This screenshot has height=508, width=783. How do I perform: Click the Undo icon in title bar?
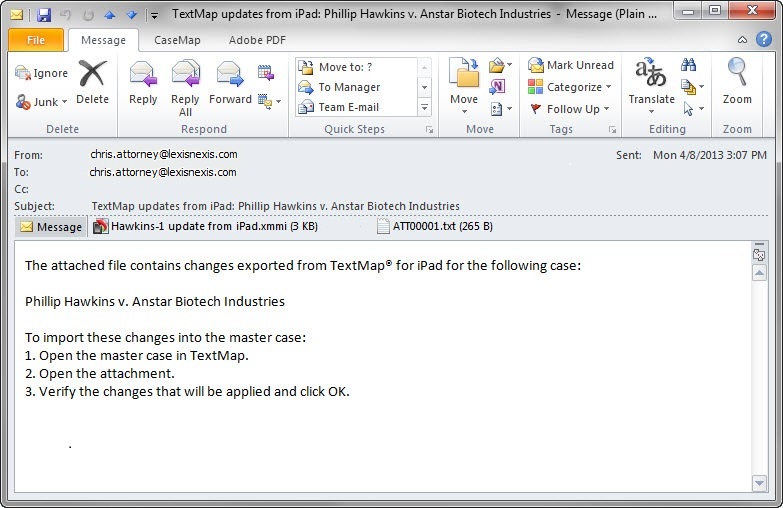click(x=65, y=15)
